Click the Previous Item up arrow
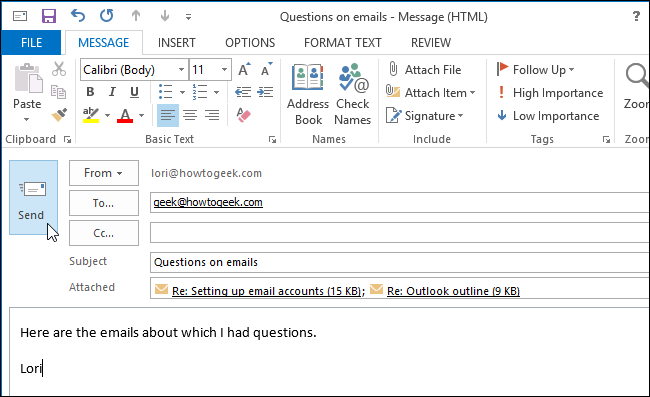The image size is (650, 397). click(136, 16)
